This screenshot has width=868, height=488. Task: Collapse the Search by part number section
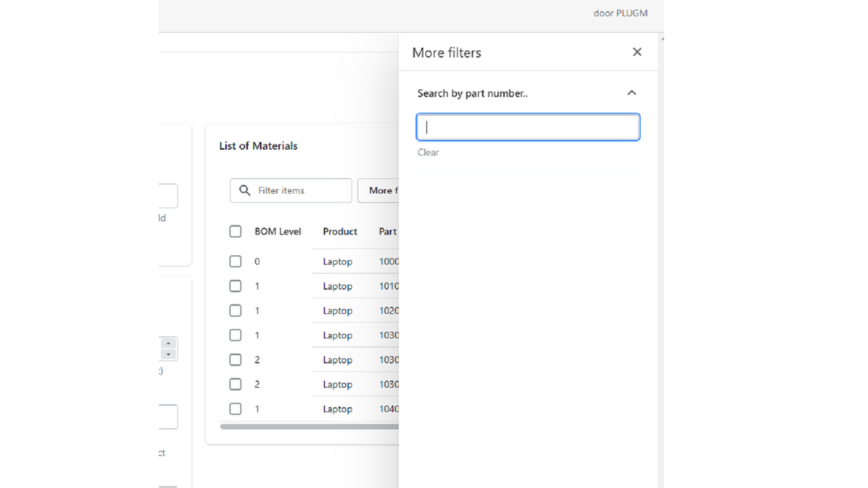pos(631,93)
